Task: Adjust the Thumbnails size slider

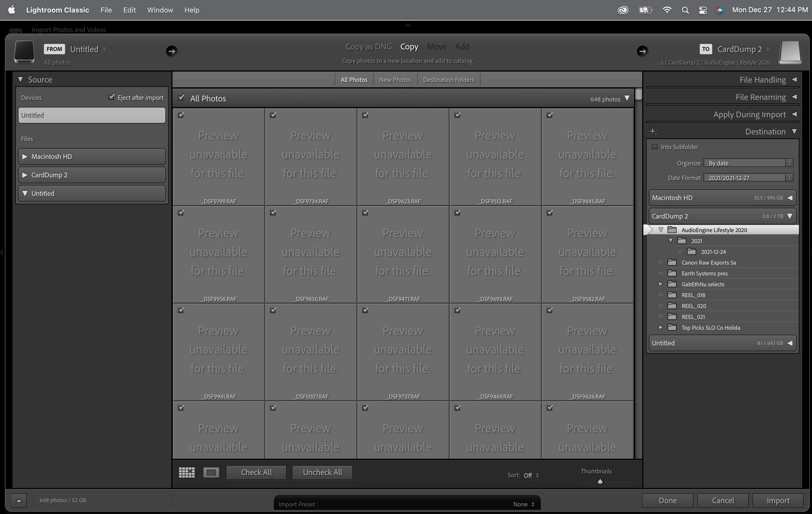Action: [x=600, y=481]
